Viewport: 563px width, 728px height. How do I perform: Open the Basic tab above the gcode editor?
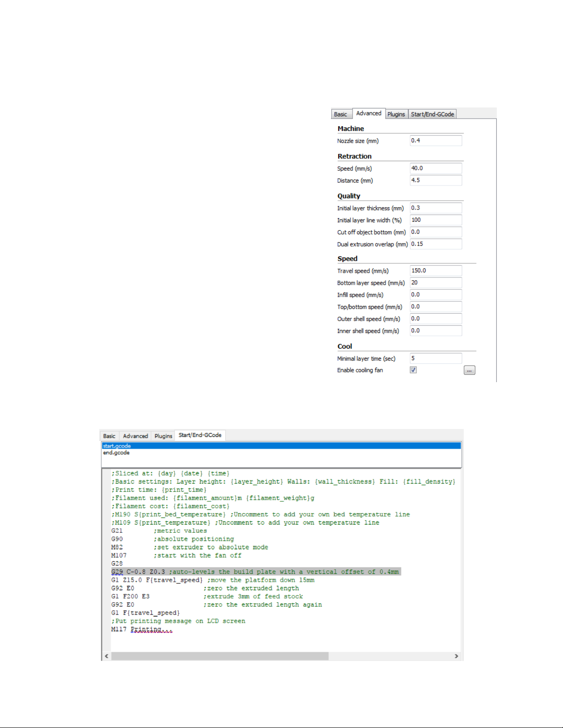pos(109,436)
